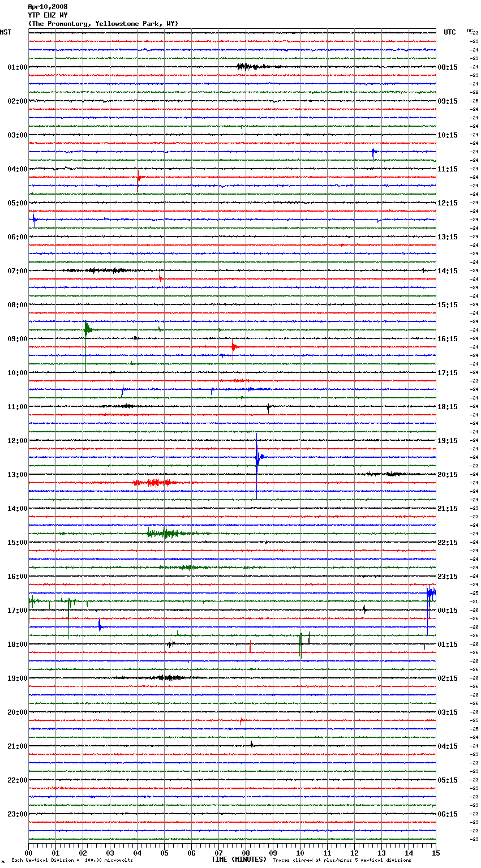Click minute-axis tick label '05'
The height and width of the screenshot is (868, 481).
point(164,853)
